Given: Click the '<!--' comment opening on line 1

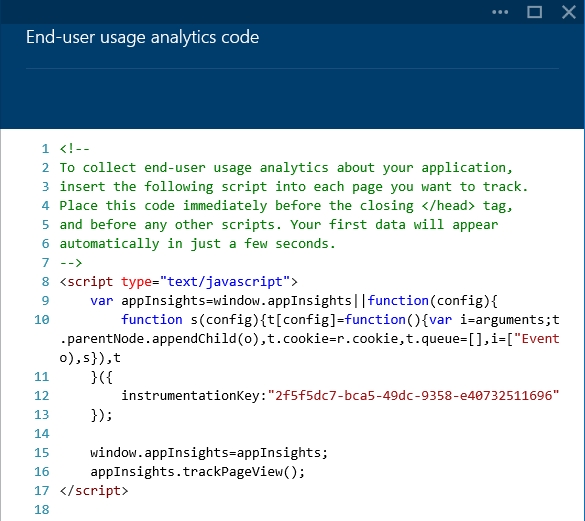Looking at the screenshot, I should [74, 149].
